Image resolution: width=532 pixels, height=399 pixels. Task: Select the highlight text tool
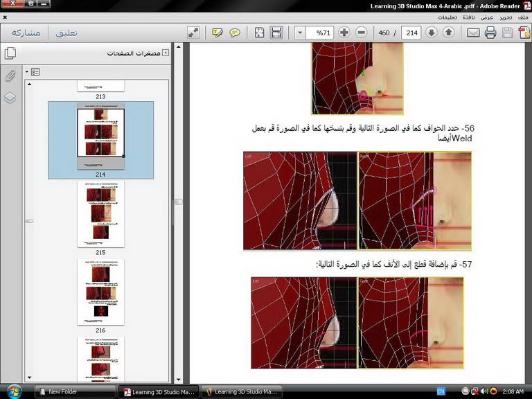click(x=218, y=33)
